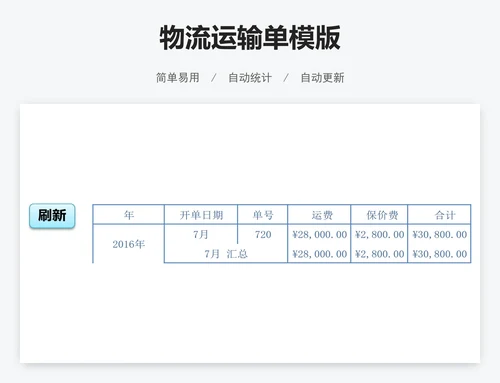The height and width of the screenshot is (383, 500).
Task: Click the 刷新 refresh button
Action: (52, 216)
